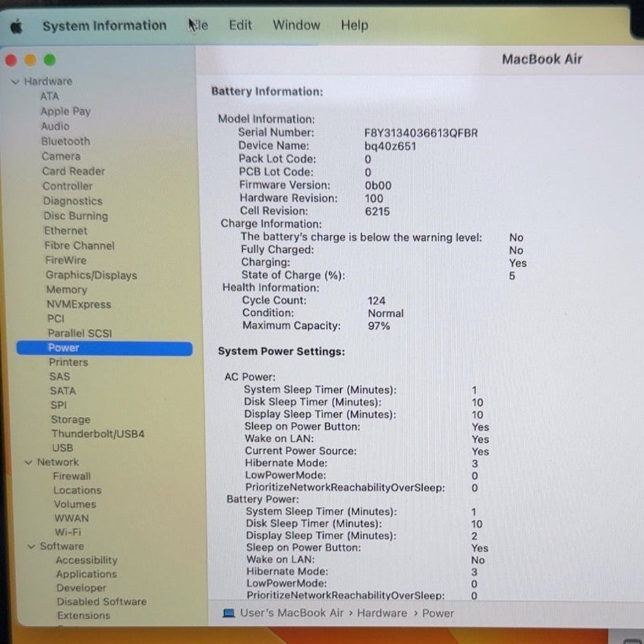Open the Edit menu
Image resolution: width=644 pixels, height=644 pixels.
[x=240, y=25]
